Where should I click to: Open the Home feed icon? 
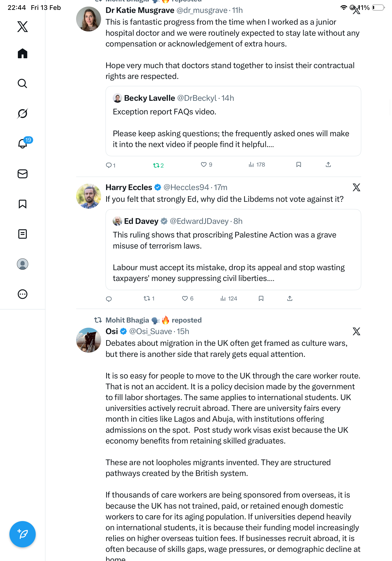(23, 53)
